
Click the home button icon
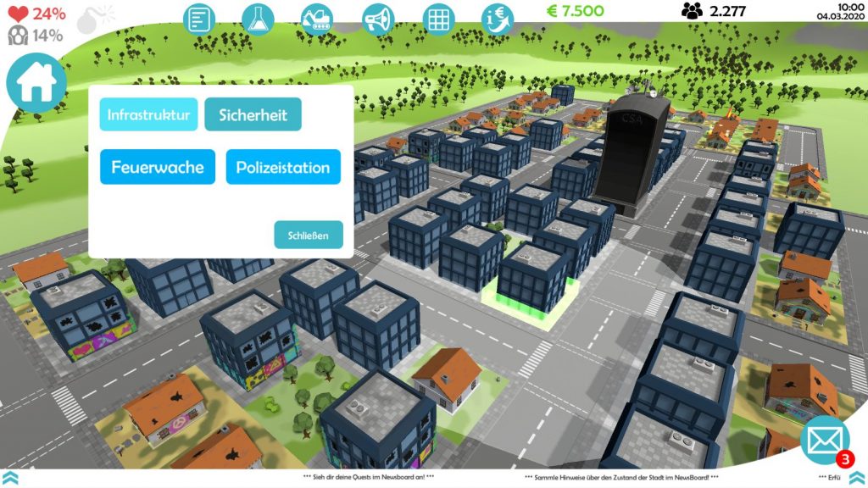pos(36,83)
